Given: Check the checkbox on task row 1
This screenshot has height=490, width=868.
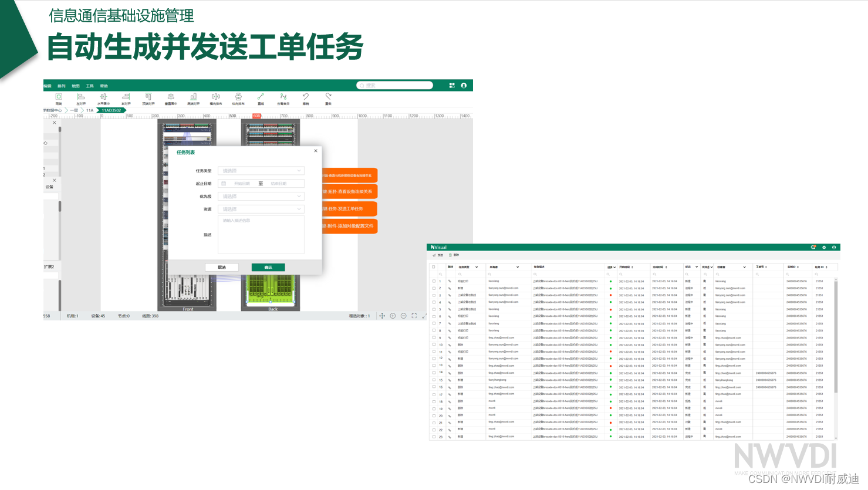Looking at the screenshot, I should pos(434,281).
